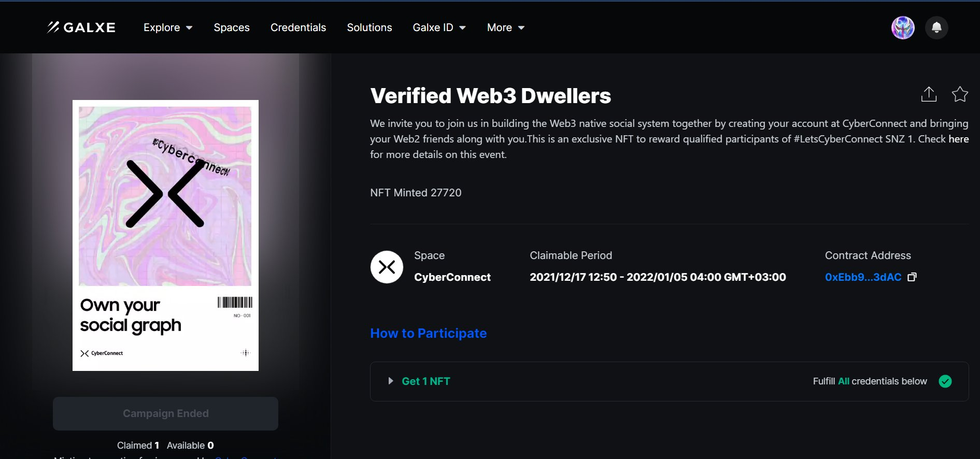Expand the Explore dropdown menu

tap(168, 27)
